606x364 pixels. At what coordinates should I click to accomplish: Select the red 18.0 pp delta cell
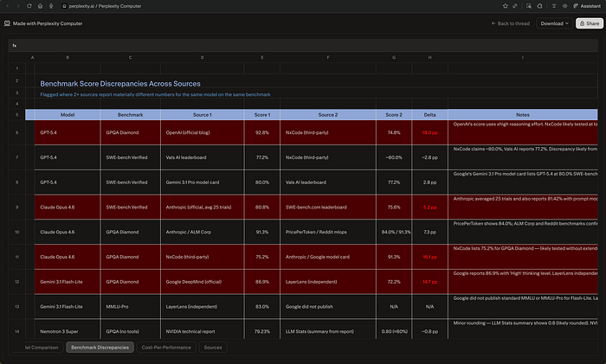[429, 132]
